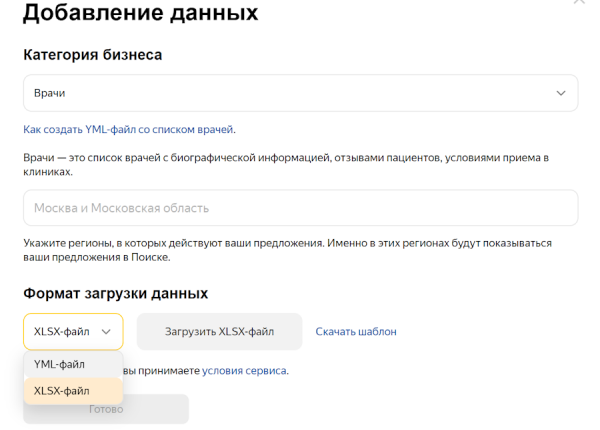Click the принимаете agreement text
Image resolution: width=600 pixels, height=430 pixels.
click(x=170, y=371)
